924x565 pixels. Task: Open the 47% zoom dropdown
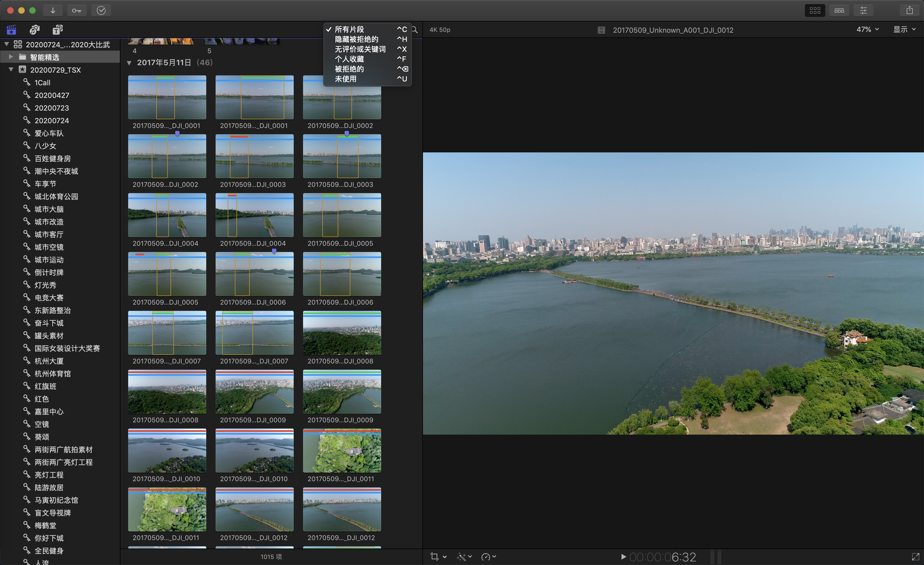pyautogui.click(x=867, y=30)
